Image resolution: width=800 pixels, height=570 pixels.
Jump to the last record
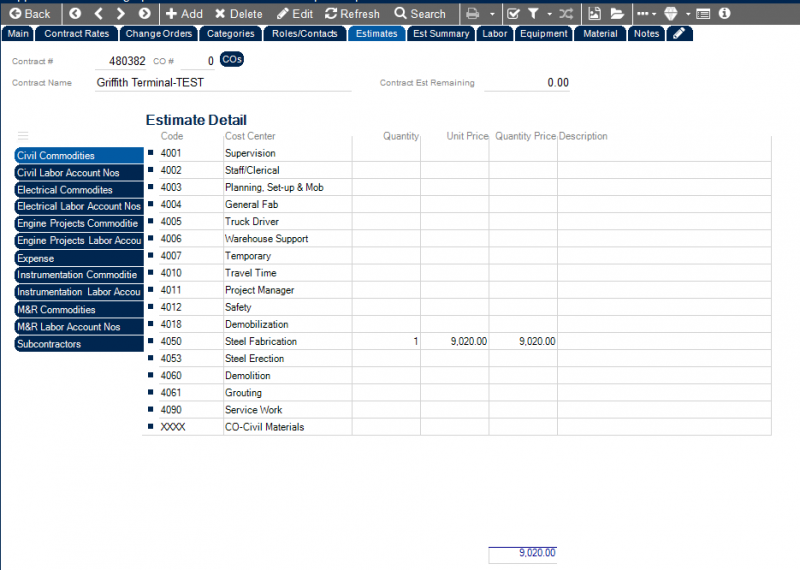[x=144, y=14]
